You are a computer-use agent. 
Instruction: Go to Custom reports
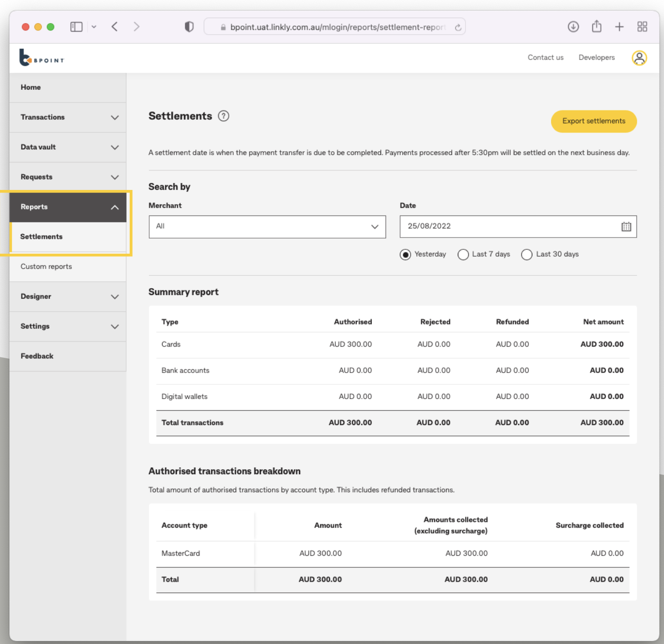[46, 267]
